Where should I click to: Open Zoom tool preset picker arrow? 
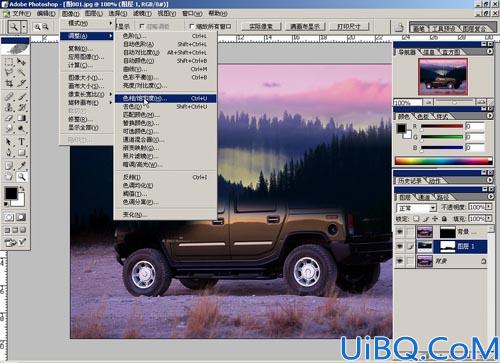coord(24,27)
